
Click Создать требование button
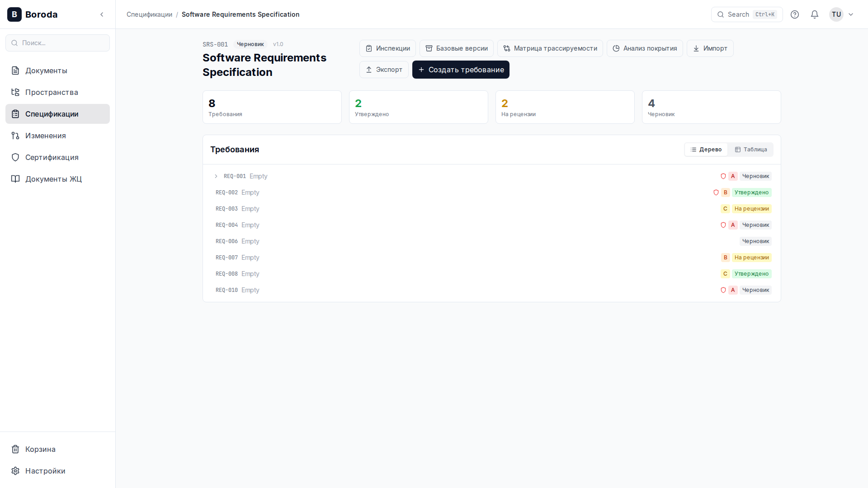[461, 70]
